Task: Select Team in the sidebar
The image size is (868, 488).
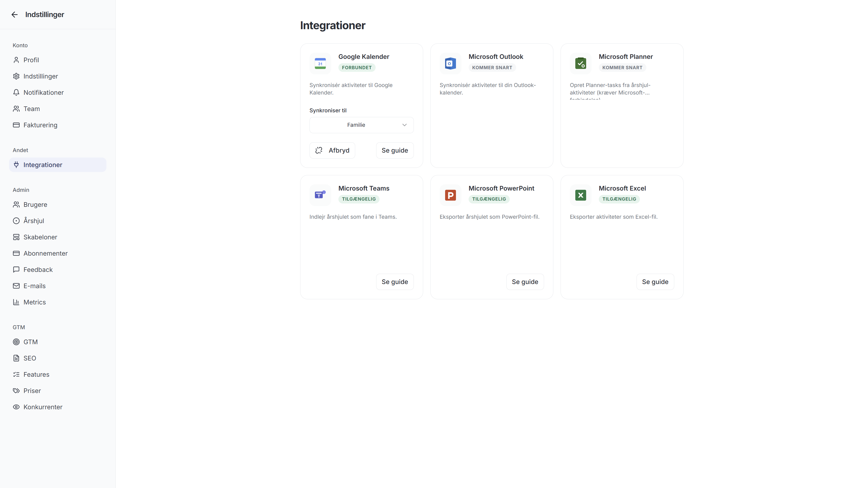Action: tap(58, 109)
